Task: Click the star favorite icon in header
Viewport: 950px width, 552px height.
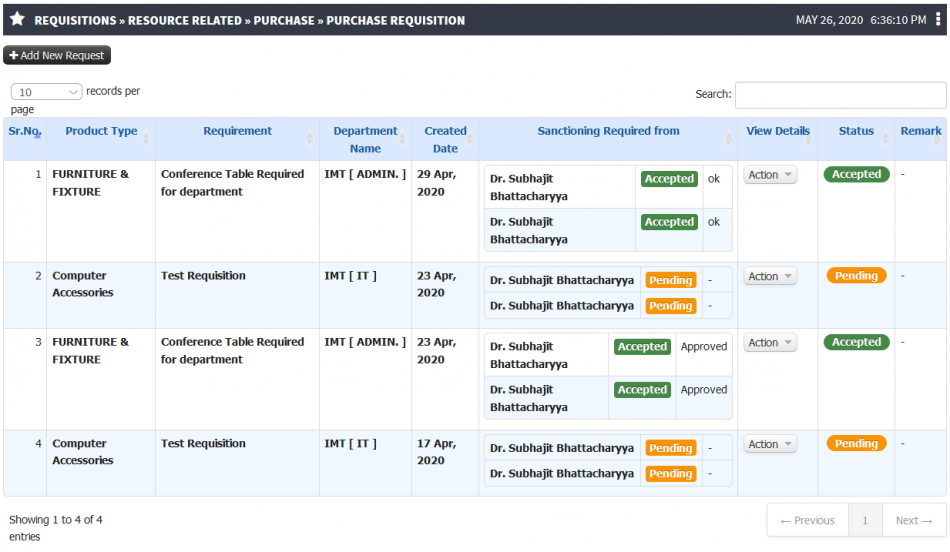Action: 18,19
